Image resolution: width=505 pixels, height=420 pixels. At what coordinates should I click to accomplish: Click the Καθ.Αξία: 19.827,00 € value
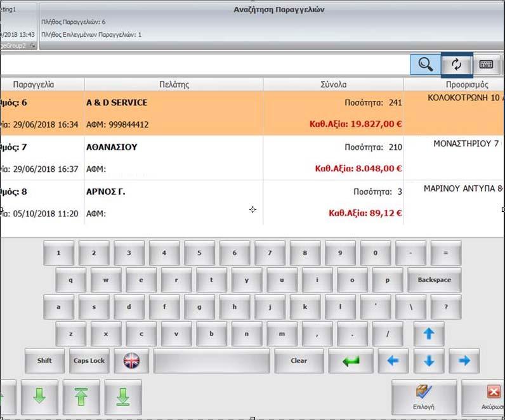click(x=355, y=124)
